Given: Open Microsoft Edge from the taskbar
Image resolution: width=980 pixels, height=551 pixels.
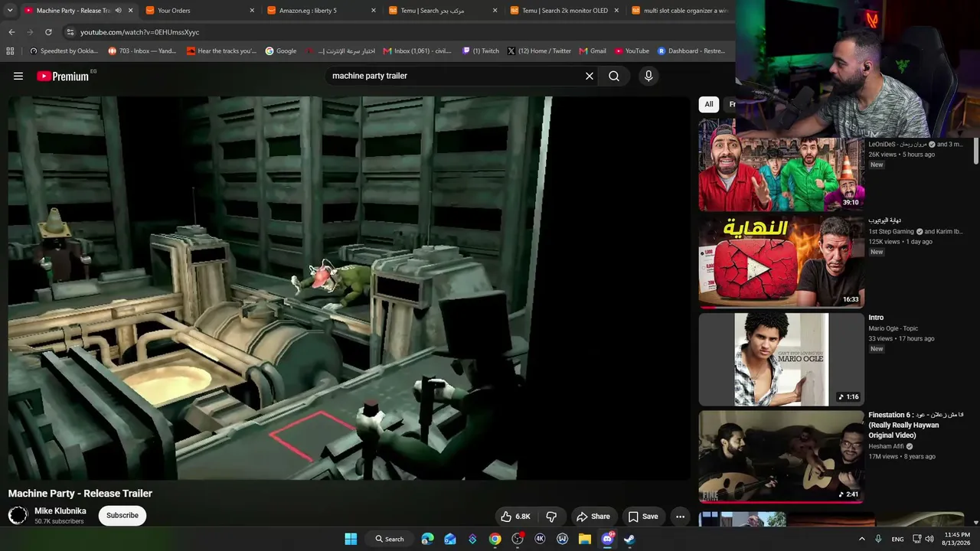Looking at the screenshot, I should pos(428,539).
